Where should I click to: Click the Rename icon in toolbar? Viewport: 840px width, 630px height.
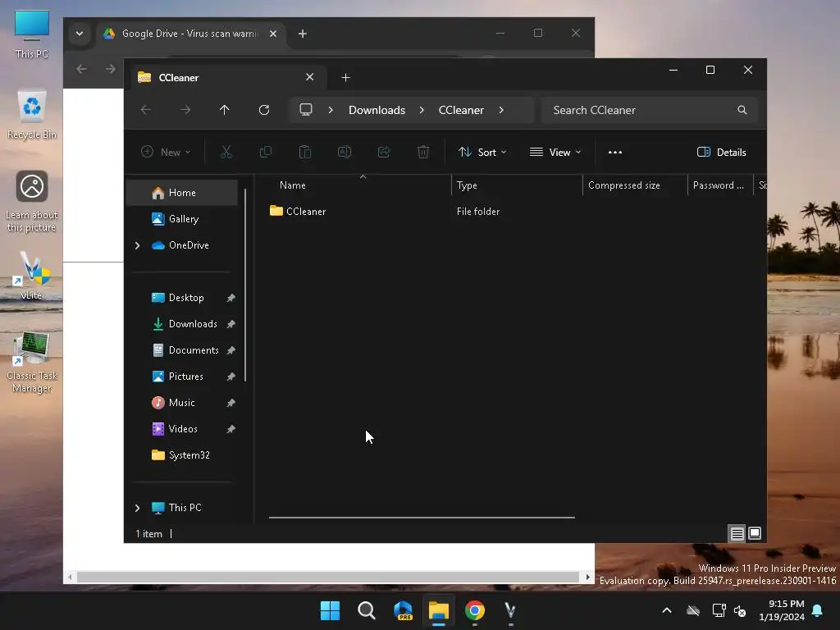pos(345,152)
